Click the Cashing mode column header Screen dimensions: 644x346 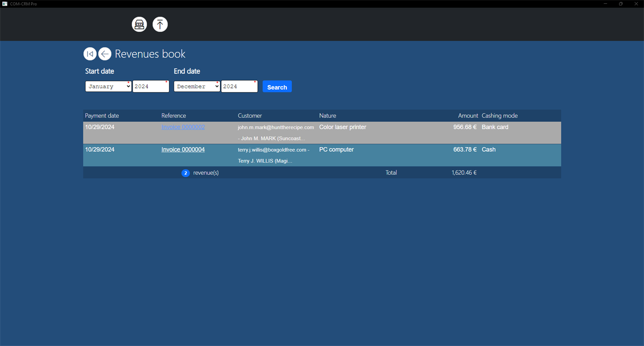click(x=499, y=115)
